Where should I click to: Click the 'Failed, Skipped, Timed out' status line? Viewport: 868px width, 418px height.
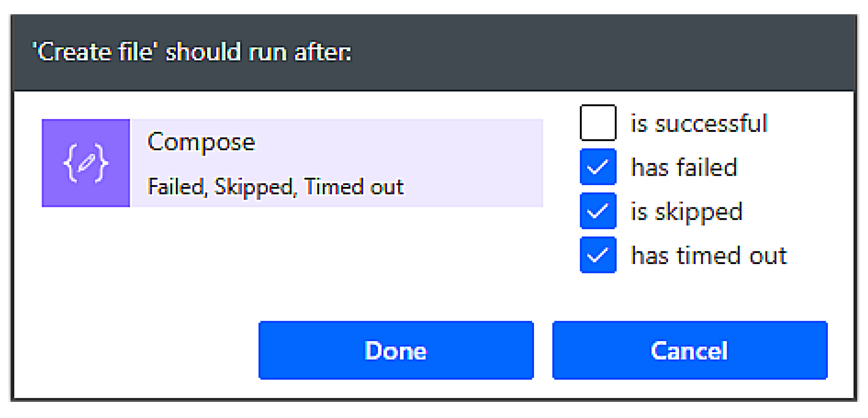tap(275, 187)
